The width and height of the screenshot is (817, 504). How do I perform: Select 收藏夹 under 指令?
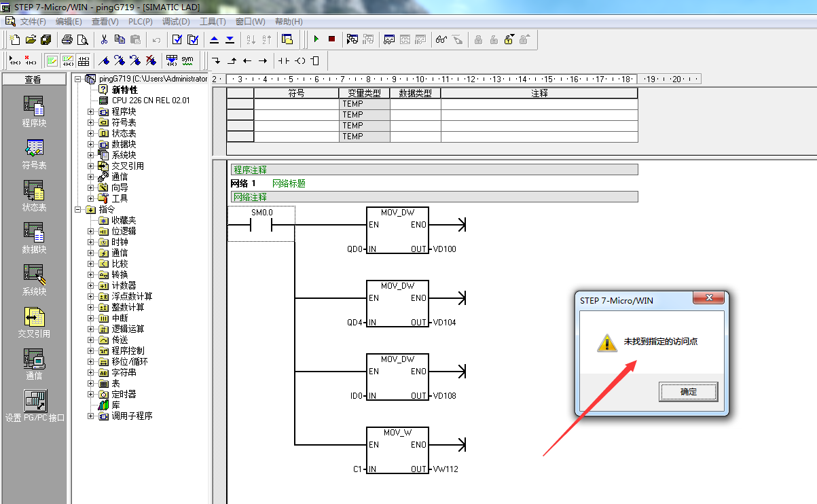(x=124, y=220)
